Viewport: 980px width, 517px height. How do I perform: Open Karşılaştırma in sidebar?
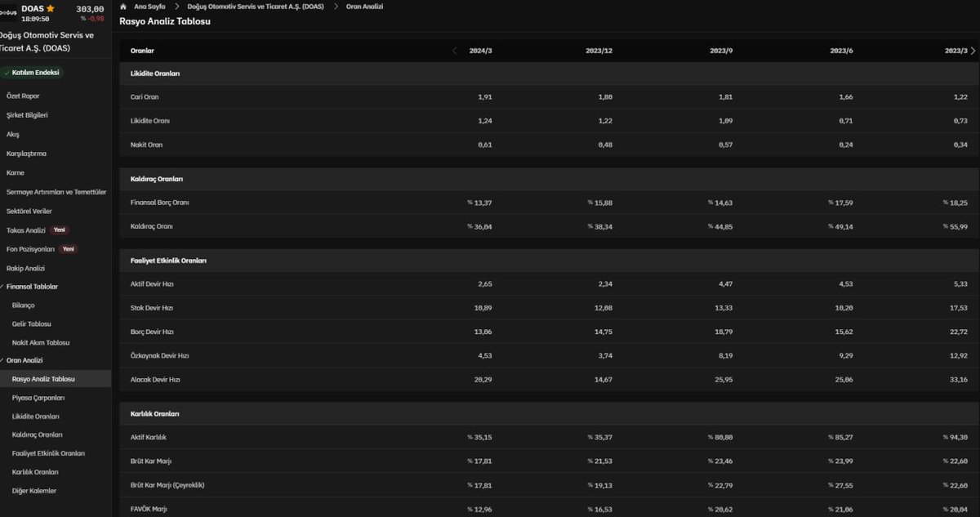point(26,154)
